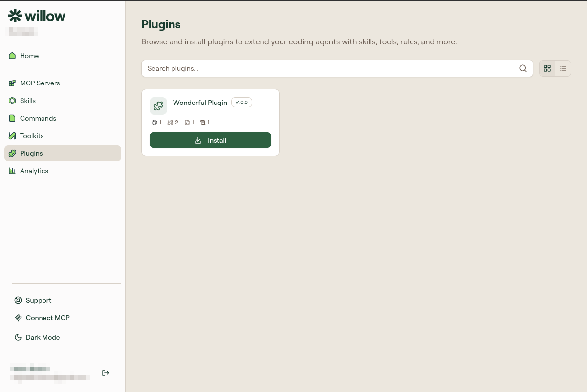The width and height of the screenshot is (587, 392).
Task: Click the Support lifebuoy icon
Action: tap(18, 300)
